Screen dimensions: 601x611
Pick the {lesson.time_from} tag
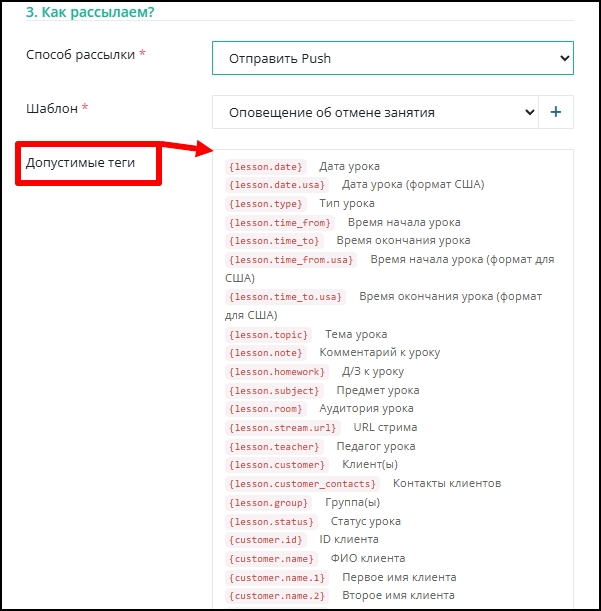pyautogui.click(x=280, y=223)
